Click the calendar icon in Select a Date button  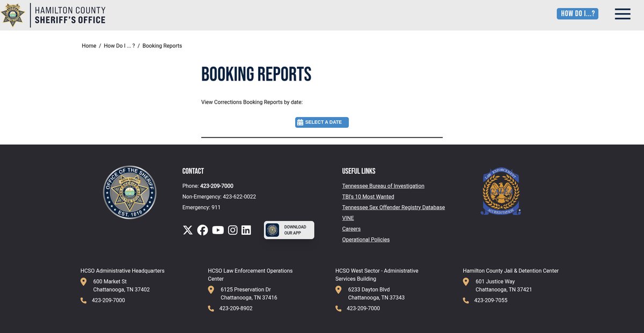coord(301,122)
